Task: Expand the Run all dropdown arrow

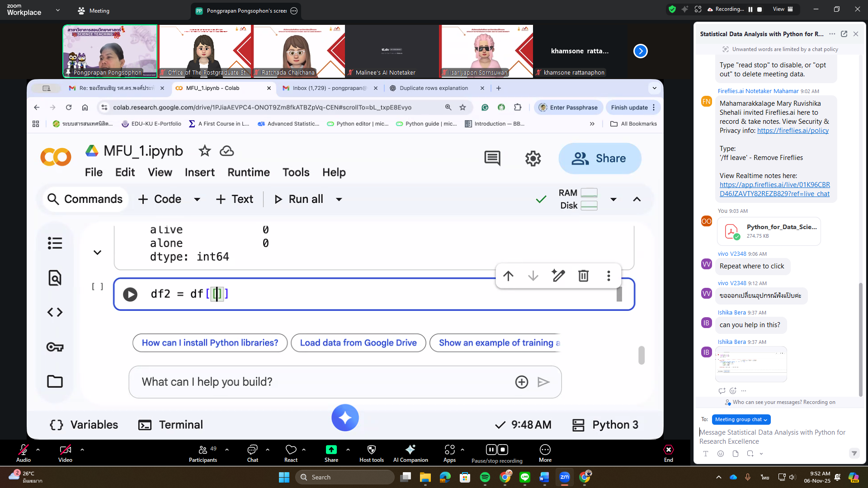Action: point(339,199)
